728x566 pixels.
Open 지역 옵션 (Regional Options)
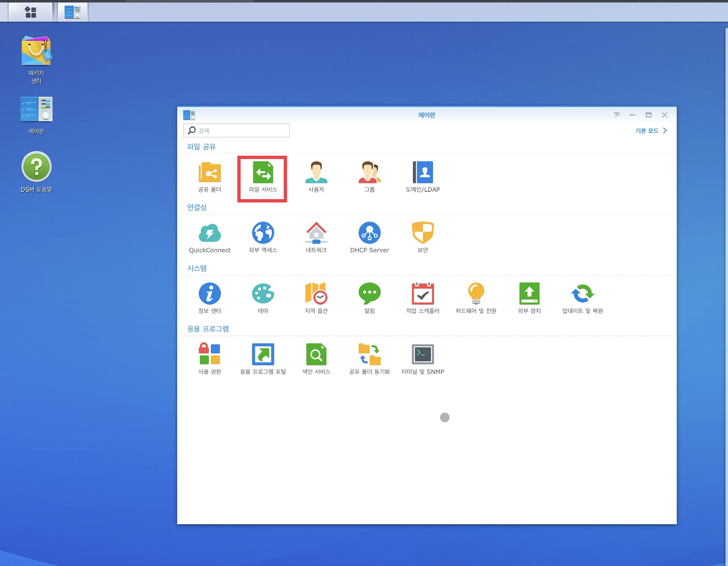[316, 298]
